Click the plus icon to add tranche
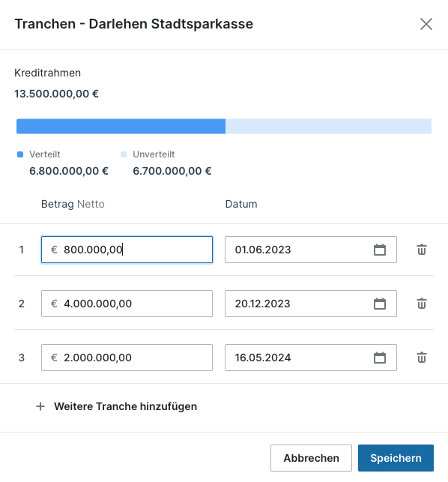This screenshot has height=482, width=448. click(40, 406)
